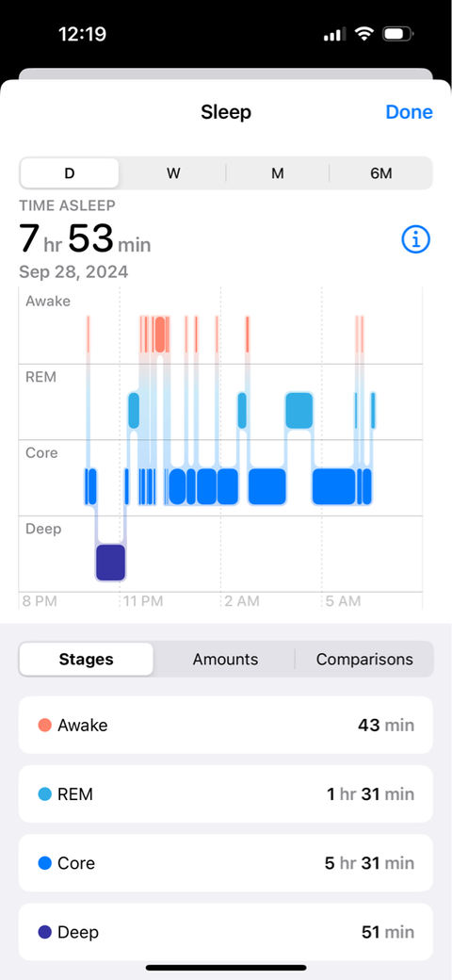Switch to the W weekly view
Screen dimensions: 452x980
(173, 173)
